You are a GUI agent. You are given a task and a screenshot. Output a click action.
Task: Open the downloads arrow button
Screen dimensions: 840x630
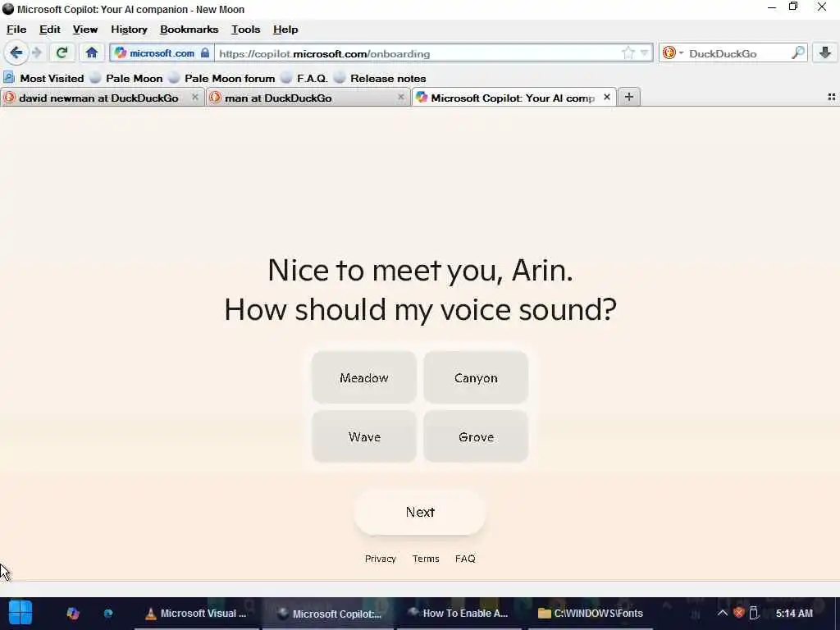click(x=825, y=52)
